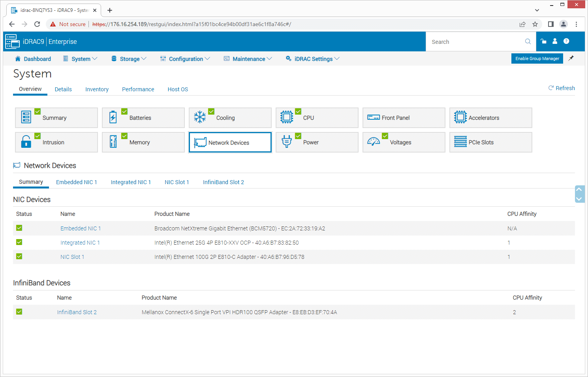
Task: Open the NIC Slot 1 tab
Action: click(x=177, y=182)
